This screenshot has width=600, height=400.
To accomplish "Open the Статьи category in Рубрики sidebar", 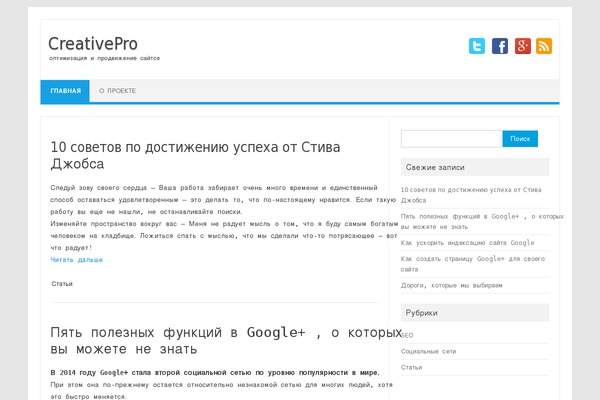I will click(x=411, y=367).
